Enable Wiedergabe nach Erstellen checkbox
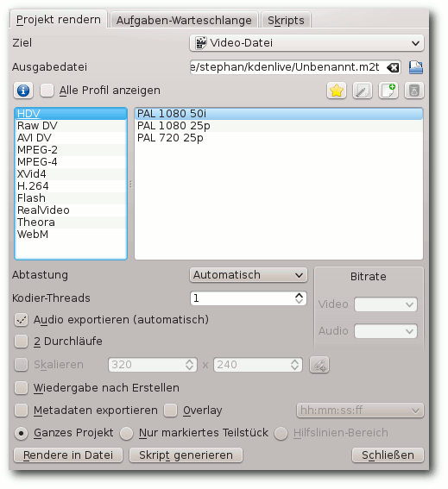The image size is (448, 489). (22, 388)
